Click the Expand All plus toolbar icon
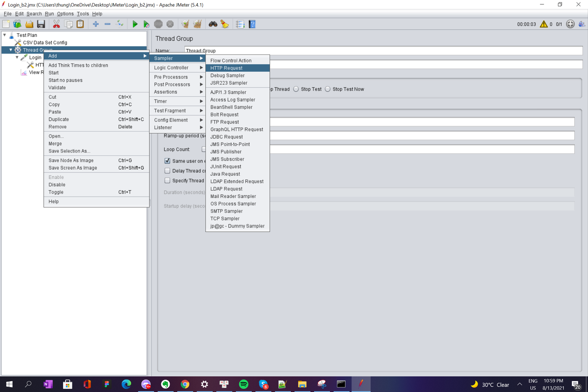 coord(96,24)
